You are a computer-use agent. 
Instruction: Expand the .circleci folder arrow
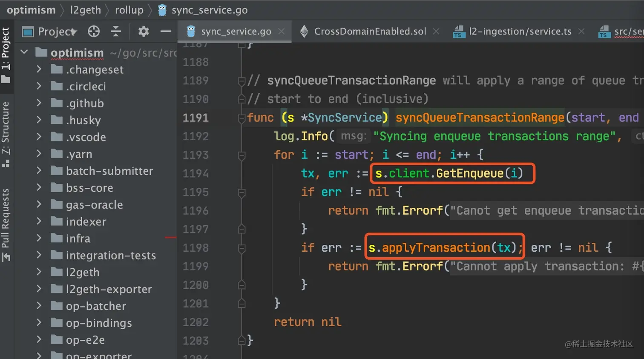pos(39,86)
